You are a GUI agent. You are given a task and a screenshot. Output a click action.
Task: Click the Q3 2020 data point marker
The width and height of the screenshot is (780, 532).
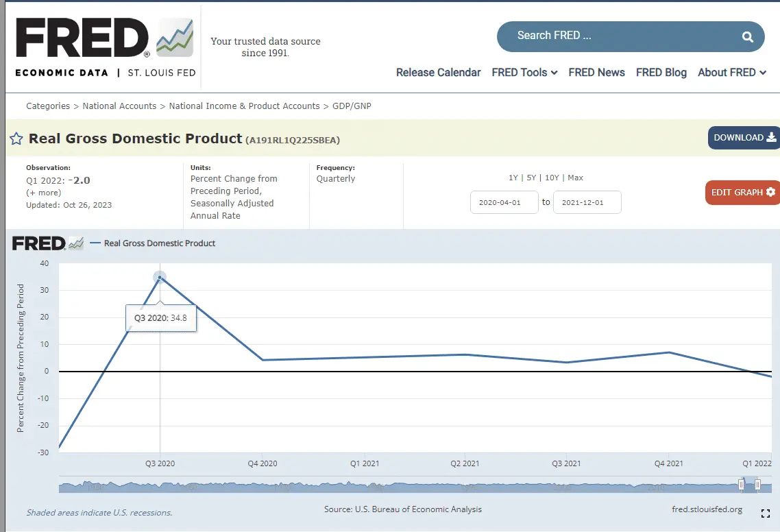[160, 277]
